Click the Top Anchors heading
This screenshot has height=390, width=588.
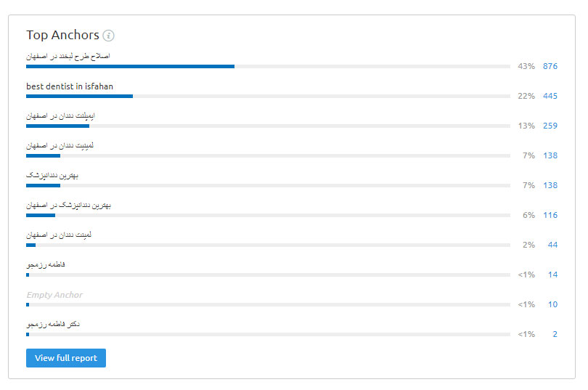click(62, 35)
